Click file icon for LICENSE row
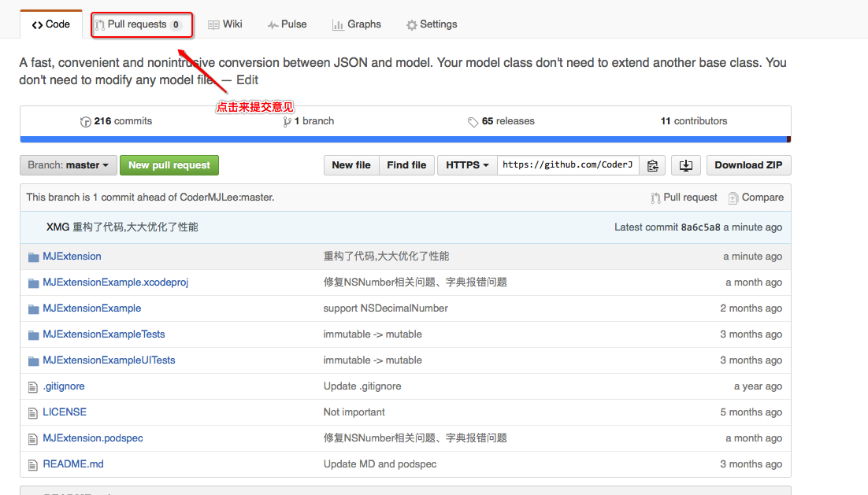 click(32, 413)
